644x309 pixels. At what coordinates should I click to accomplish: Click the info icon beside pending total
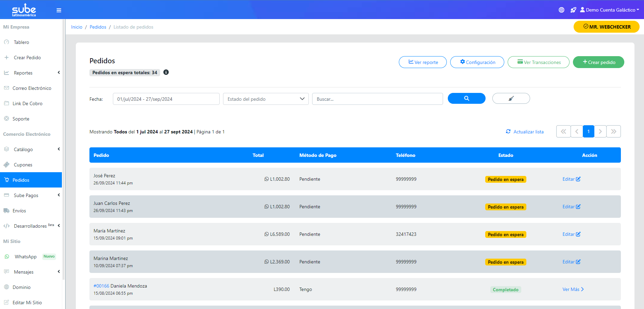pyautogui.click(x=166, y=72)
